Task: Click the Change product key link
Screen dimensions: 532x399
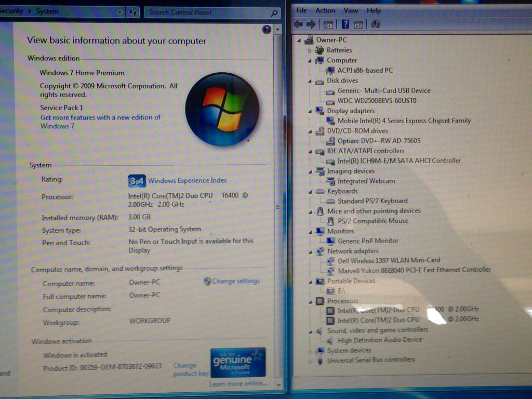Action: click(x=185, y=369)
